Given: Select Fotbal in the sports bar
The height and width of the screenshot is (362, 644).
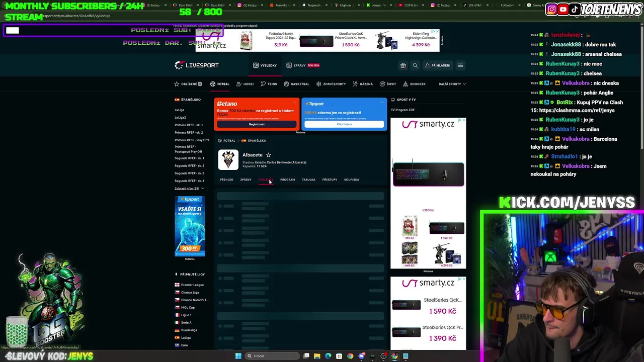Looking at the screenshot, I should point(220,84).
